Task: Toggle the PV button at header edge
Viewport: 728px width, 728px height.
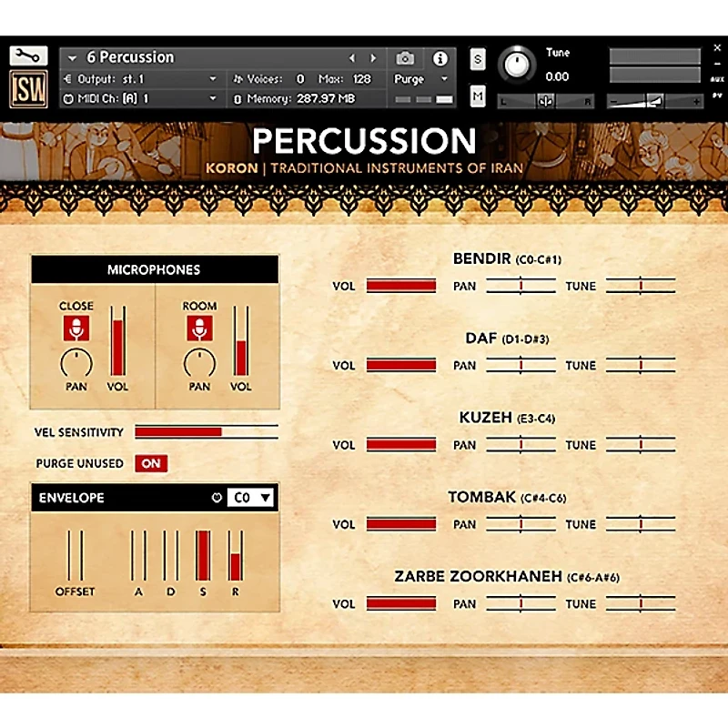Action: coord(717,96)
